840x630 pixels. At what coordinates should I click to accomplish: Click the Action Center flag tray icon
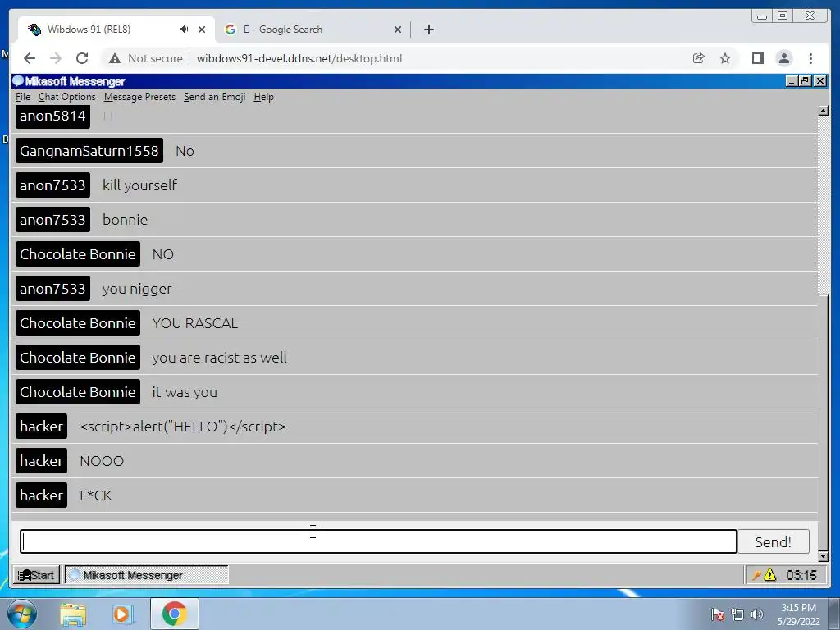coord(718,614)
